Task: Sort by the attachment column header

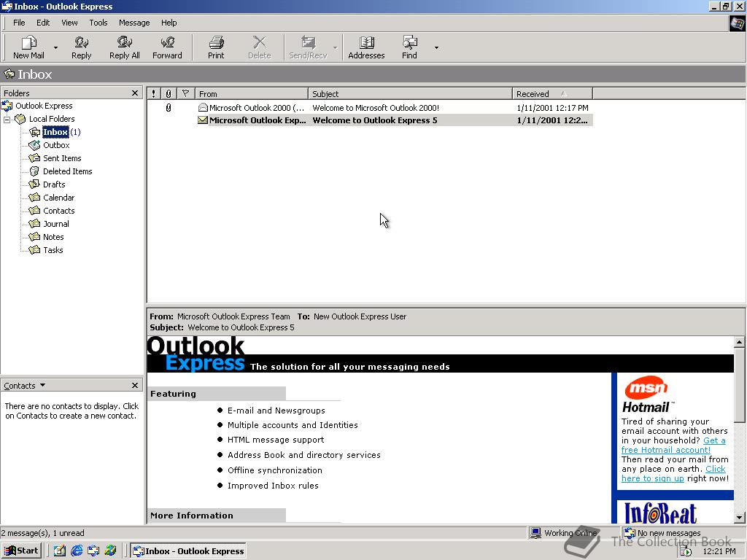Action: 169,94
